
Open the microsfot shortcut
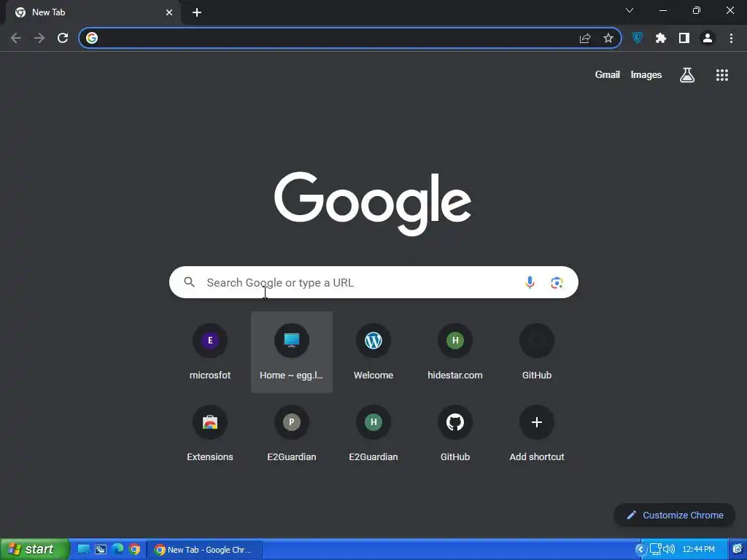[x=210, y=352]
